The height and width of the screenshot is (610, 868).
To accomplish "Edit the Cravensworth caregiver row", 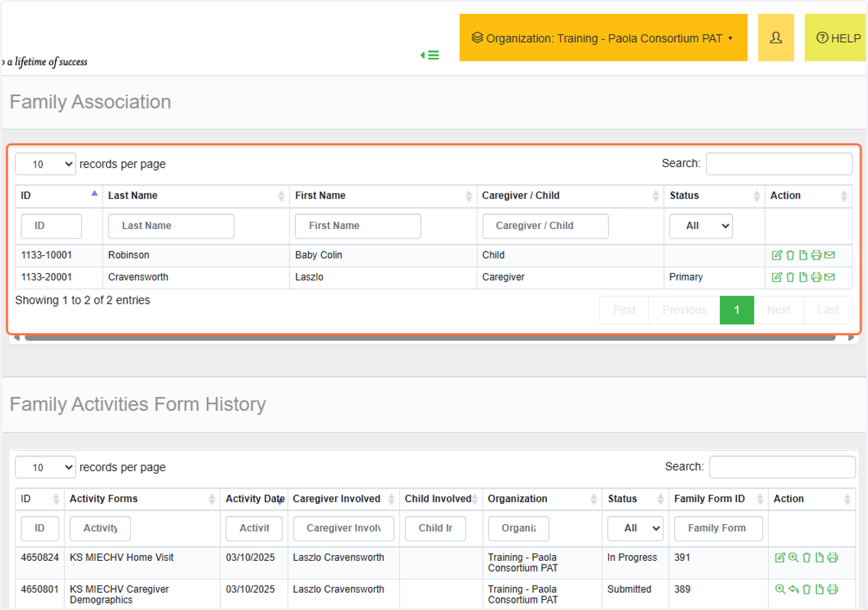I will pos(777,278).
